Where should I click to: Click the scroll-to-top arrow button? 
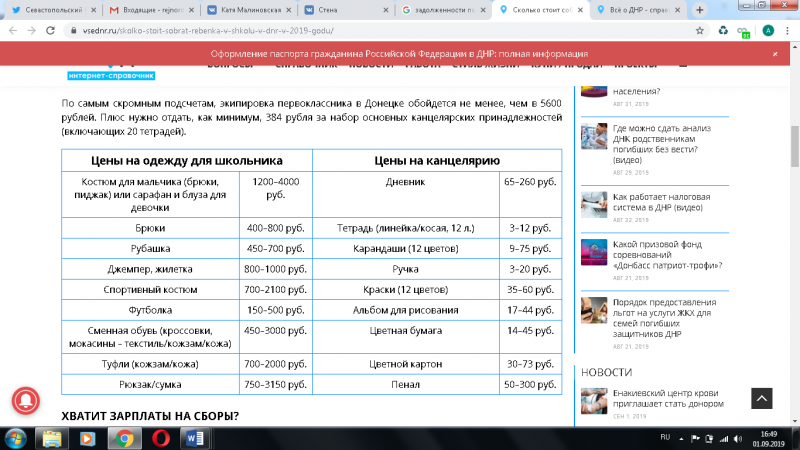(761, 398)
